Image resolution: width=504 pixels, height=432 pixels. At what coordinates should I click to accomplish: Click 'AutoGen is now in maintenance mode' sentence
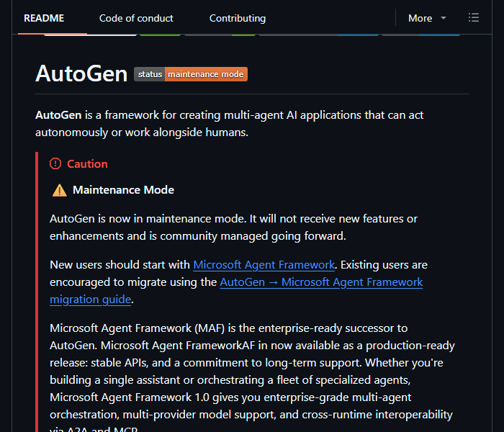click(148, 219)
